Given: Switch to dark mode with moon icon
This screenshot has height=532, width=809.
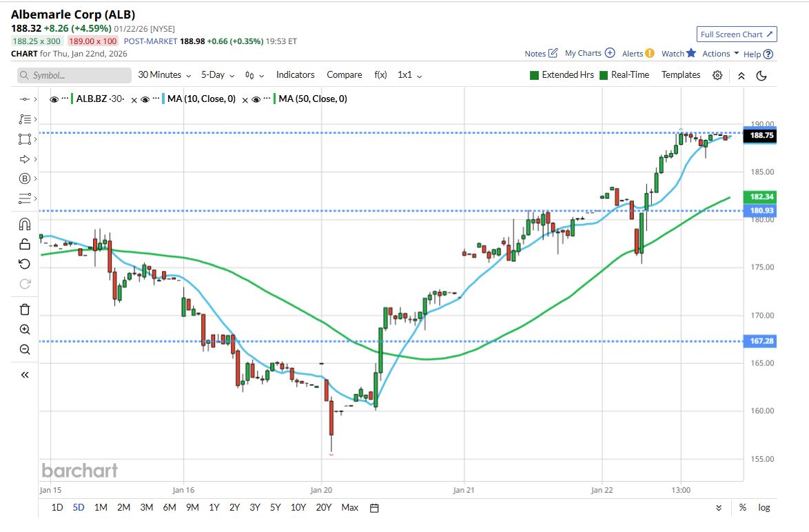Looking at the screenshot, I should point(761,75).
